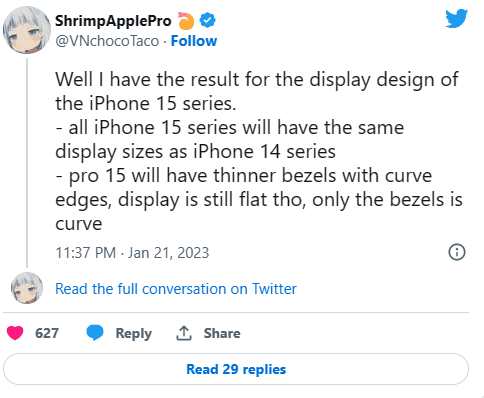Open the @VNchocoTaco handle link
This screenshot has width=484, height=398.
tap(107, 41)
